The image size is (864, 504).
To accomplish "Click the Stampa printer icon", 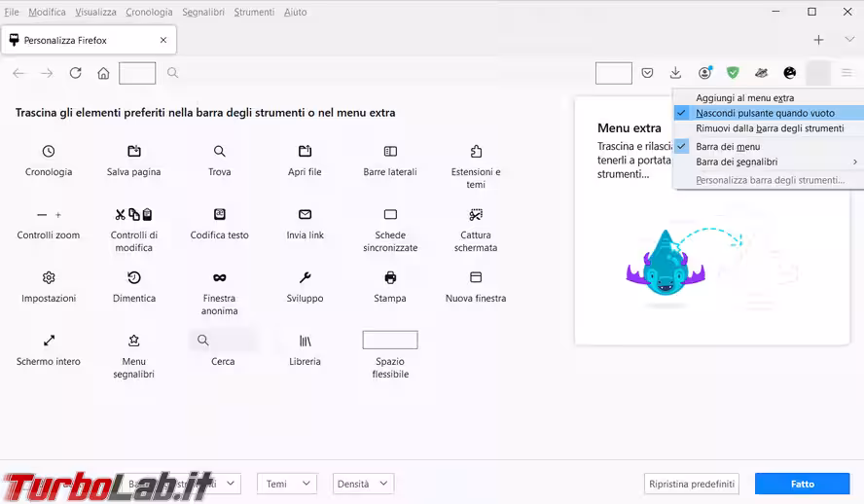I will pyautogui.click(x=390, y=277).
